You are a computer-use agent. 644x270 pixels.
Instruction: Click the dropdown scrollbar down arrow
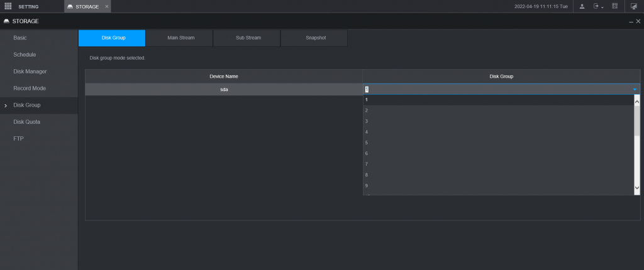636,188
